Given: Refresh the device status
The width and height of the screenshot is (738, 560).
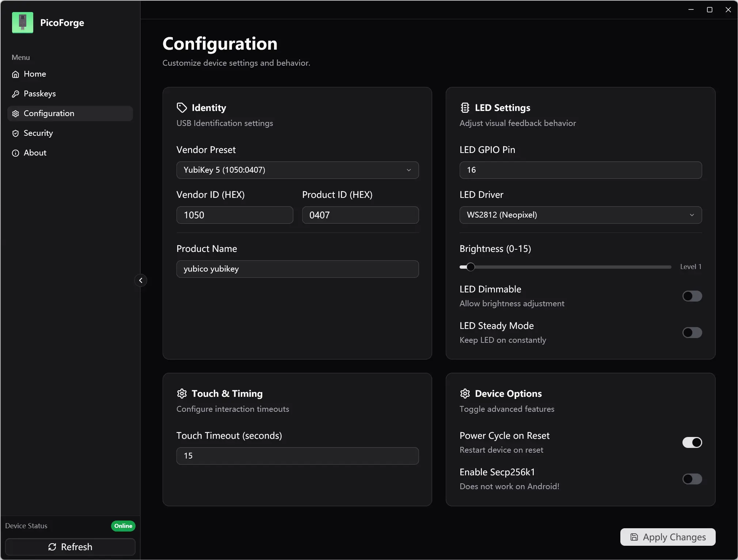Looking at the screenshot, I should (x=70, y=547).
